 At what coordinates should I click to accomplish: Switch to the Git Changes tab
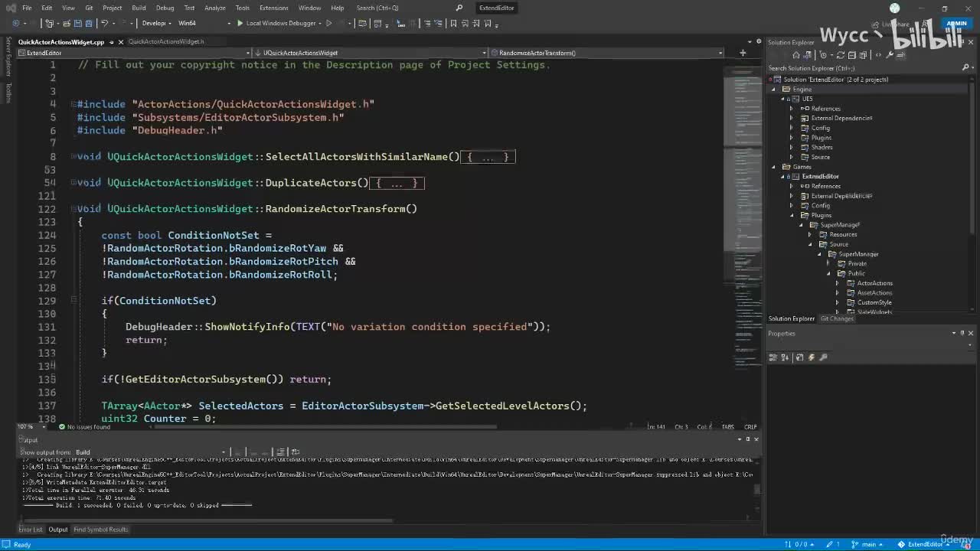pos(837,318)
